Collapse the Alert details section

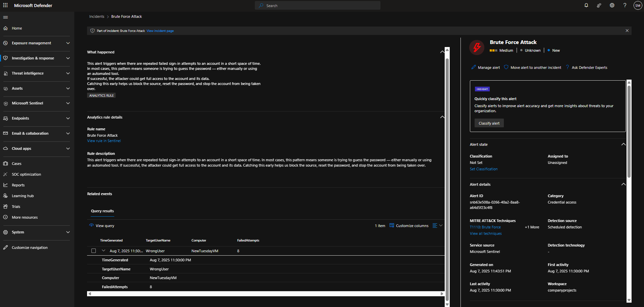[x=623, y=184]
